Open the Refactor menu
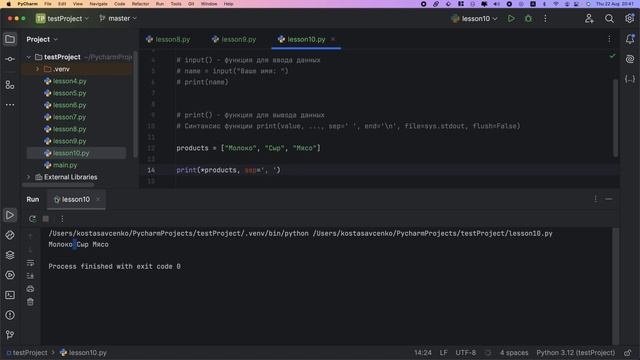 [x=140, y=4]
